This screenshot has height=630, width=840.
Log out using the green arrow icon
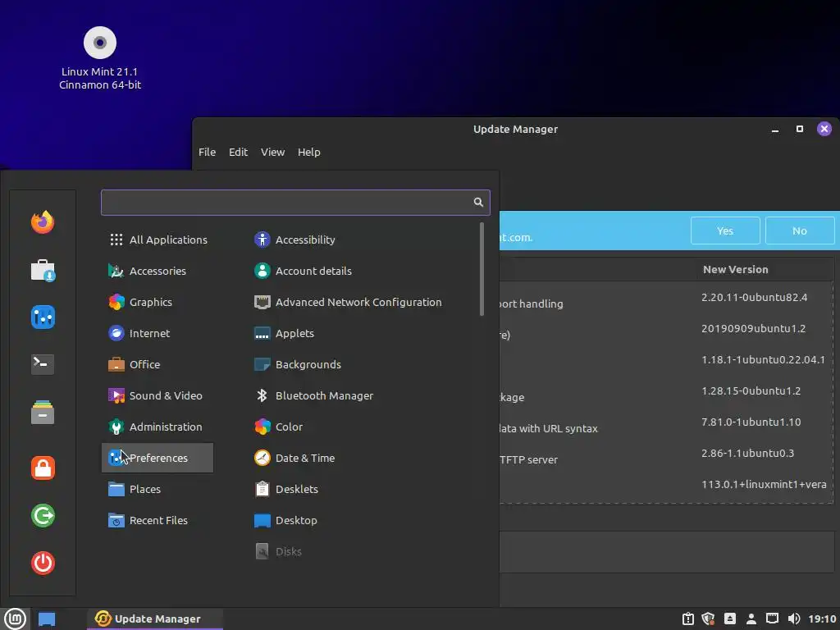pos(43,515)
